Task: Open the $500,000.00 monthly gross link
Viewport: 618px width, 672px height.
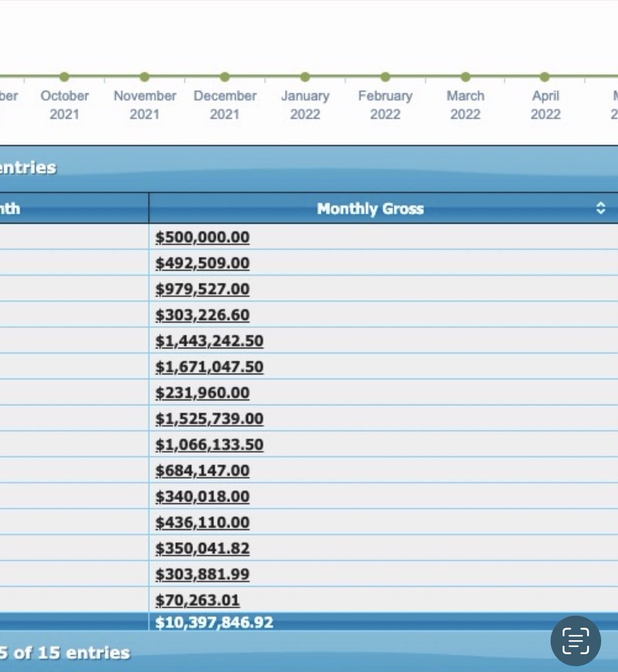Action: [202, 237]
